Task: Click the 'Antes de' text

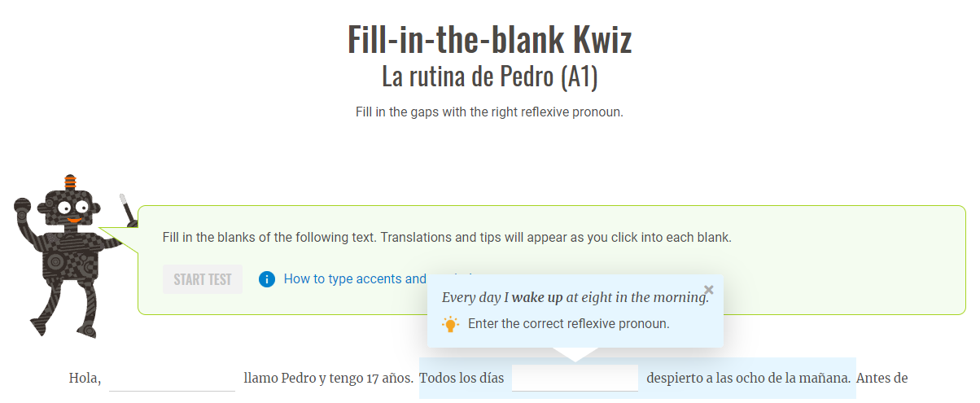Action: point(883,378)
